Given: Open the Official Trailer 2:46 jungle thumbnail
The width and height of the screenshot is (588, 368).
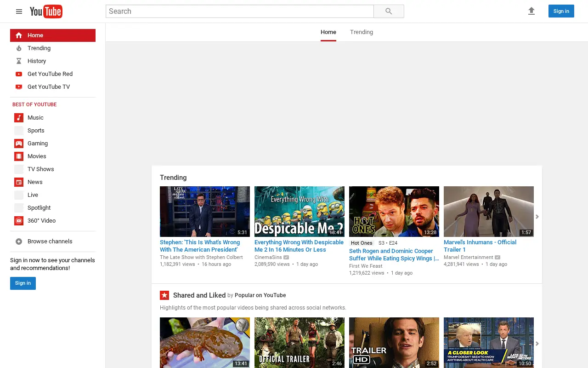Looking at the screenshot, I should tap(300, 343).
